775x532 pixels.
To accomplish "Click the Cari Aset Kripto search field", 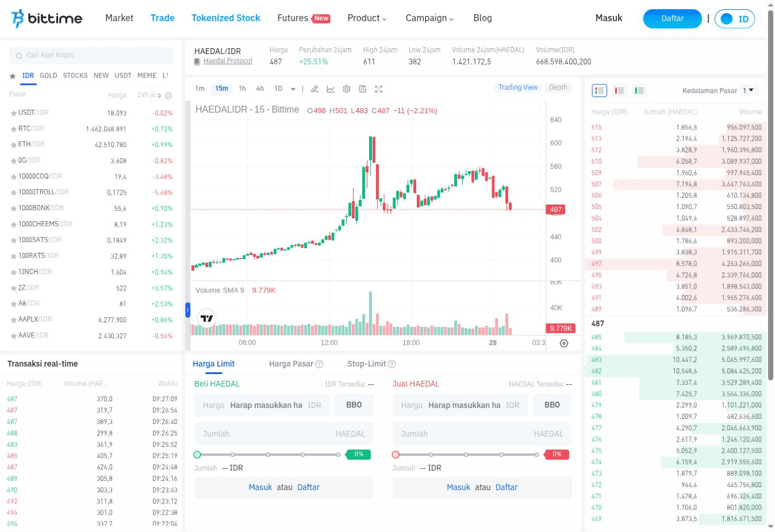I will [x=91, y=56].
